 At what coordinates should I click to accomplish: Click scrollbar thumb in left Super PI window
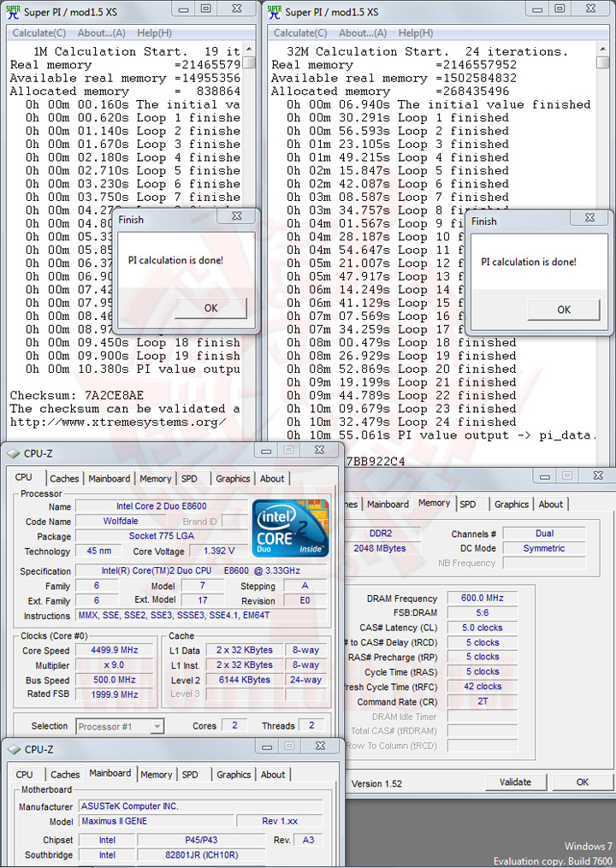249,62
